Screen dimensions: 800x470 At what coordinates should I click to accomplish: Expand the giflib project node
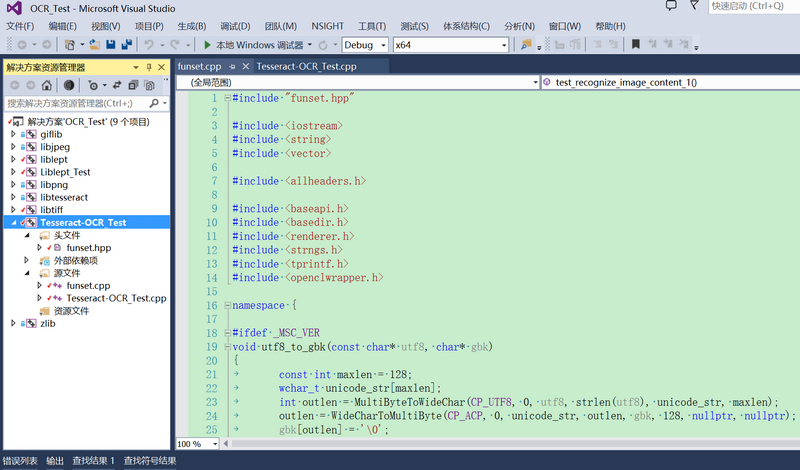(13, 134)
